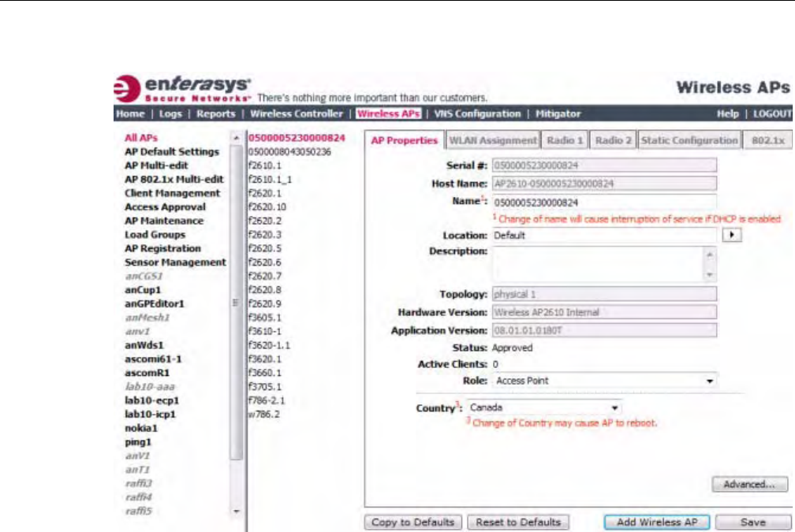
Task: Select AP f786-2.1 in list
Action: (267, 400)
